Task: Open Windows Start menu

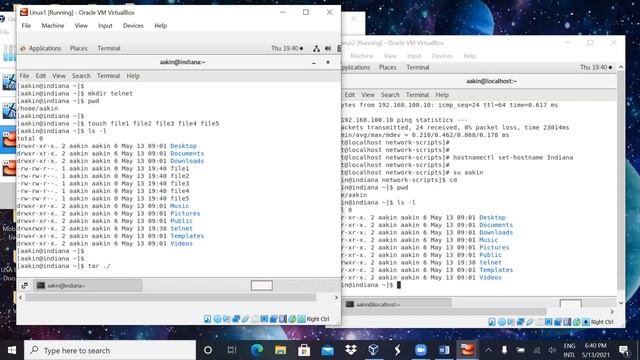Action: coord(12,350)
